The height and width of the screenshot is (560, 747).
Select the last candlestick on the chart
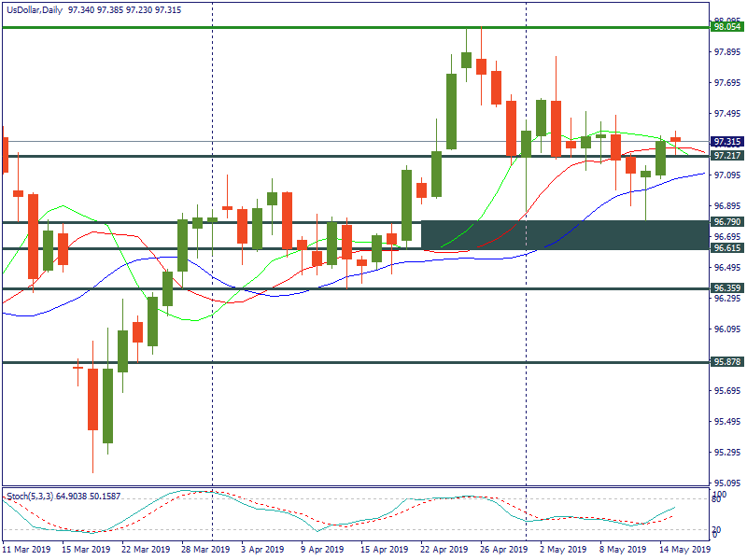675,139
